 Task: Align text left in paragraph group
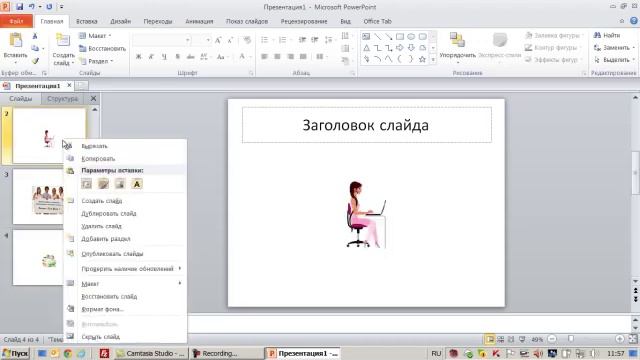coord(264,57)
